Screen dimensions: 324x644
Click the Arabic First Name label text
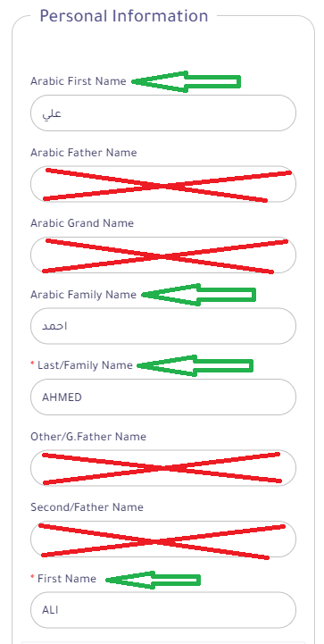78,81
